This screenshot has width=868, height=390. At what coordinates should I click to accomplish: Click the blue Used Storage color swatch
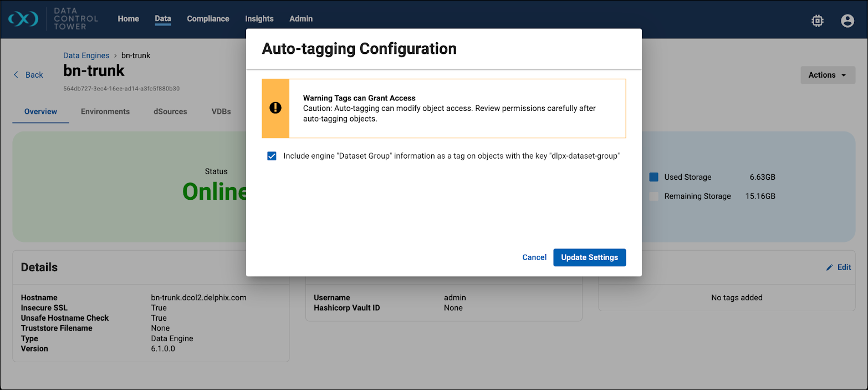click(653, 177)
